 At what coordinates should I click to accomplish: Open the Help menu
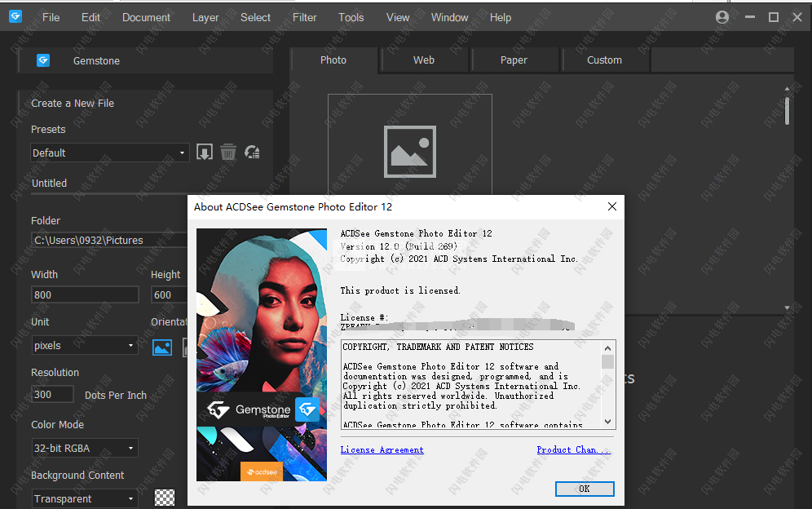click(x=501, y=18)
